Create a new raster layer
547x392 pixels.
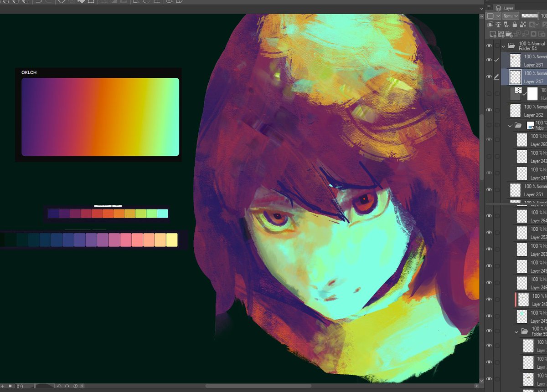493,34
